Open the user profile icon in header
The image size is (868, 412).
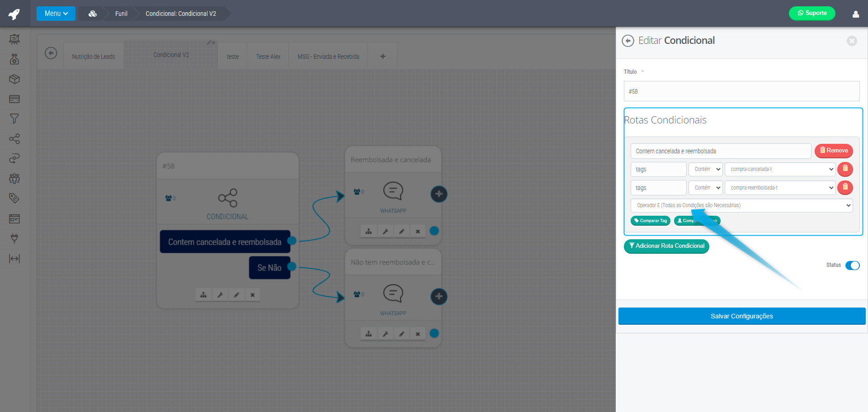coord(855,14)
